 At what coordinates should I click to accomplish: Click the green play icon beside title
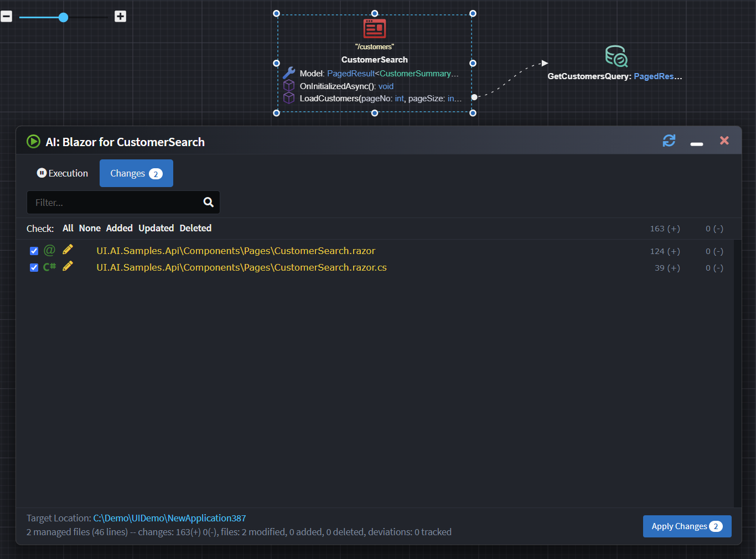click(x=33, y=142)
